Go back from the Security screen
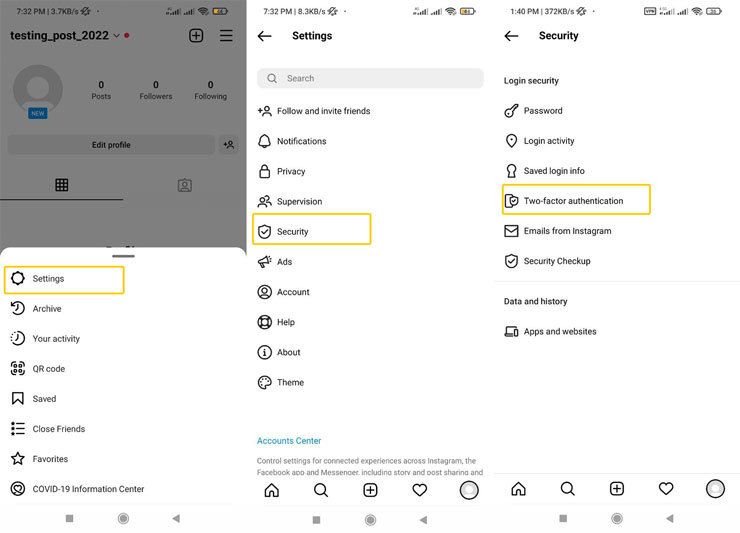Image resolution: width=740 pixels, height=533 pixels. pyautogui.click(x=512, y=36)
